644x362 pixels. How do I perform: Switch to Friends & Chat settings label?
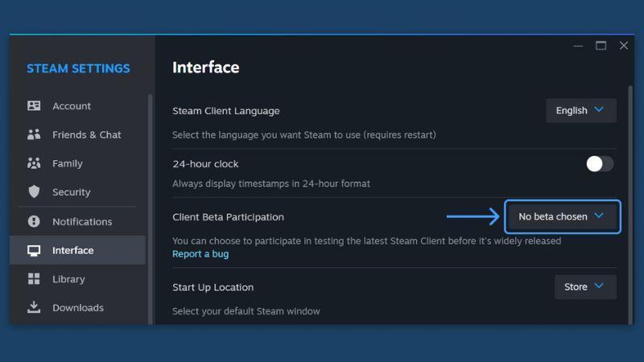87,134
